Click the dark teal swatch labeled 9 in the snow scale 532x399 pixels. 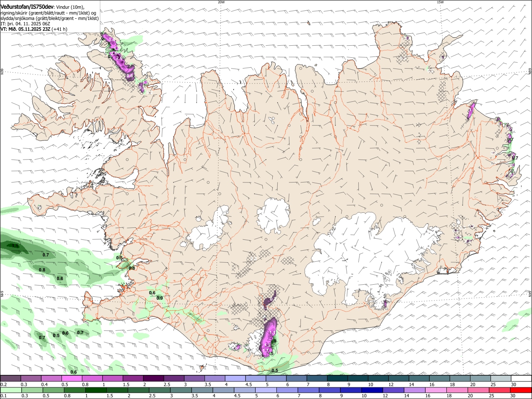tap(358, 378)
